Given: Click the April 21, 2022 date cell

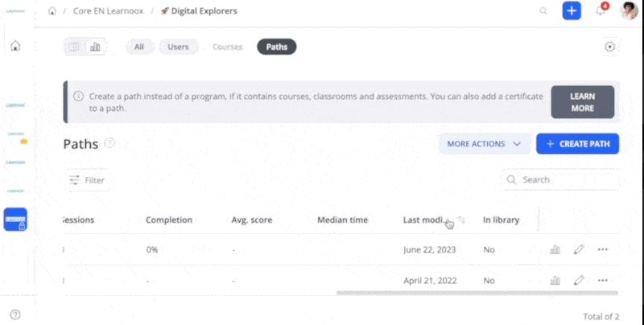Looking at the screenshot, I should click(430, 281).
